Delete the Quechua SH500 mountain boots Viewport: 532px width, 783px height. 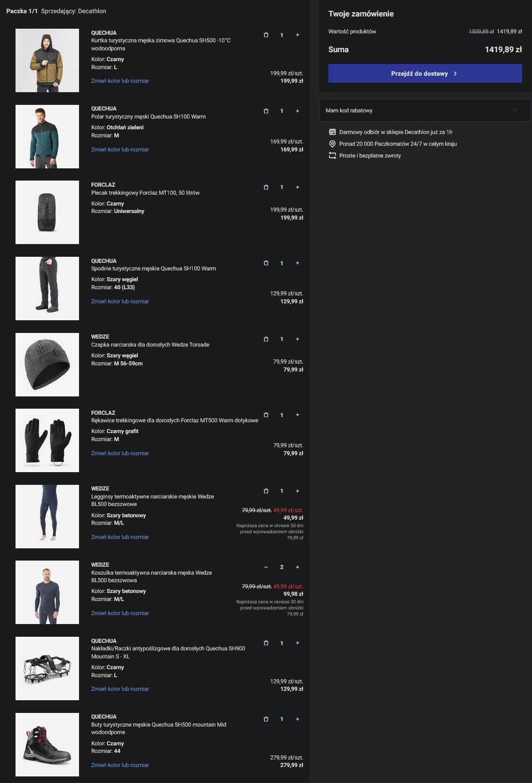click(x=266, y=719)
